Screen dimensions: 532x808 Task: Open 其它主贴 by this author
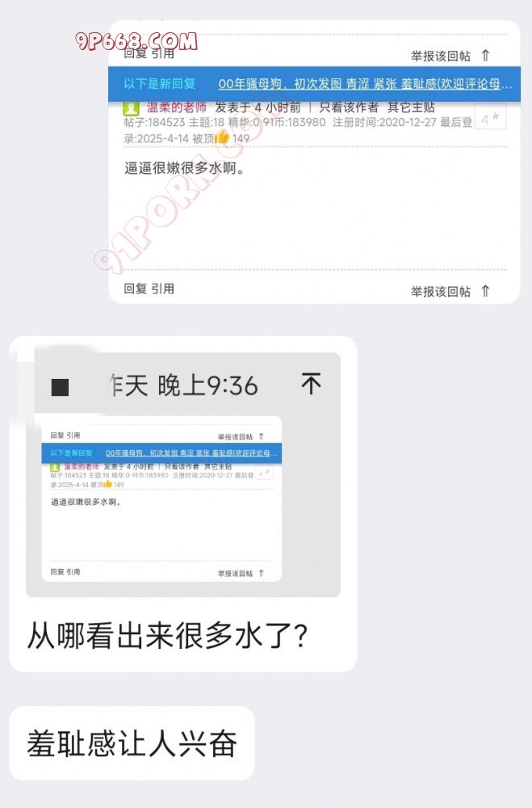click(x=412, y=107)
